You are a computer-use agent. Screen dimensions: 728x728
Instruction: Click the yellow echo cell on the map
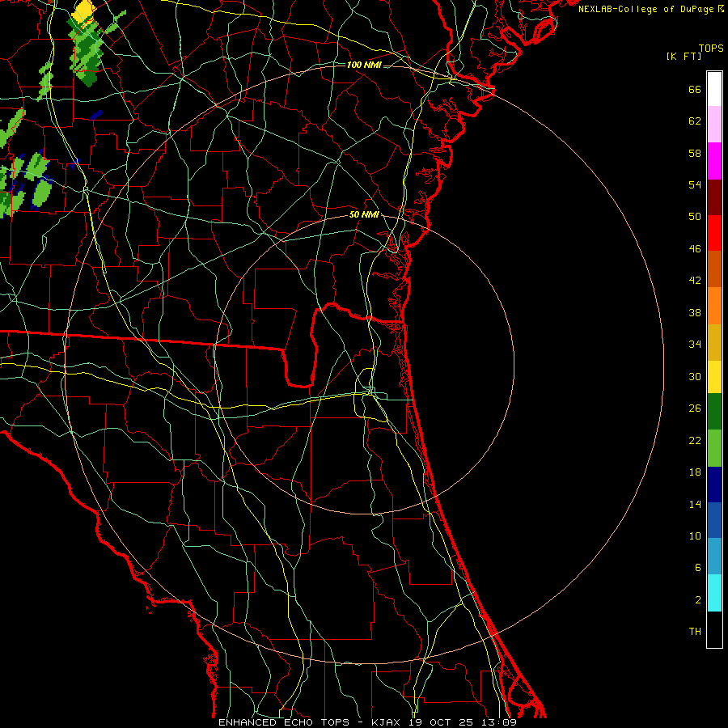point(84,12)
